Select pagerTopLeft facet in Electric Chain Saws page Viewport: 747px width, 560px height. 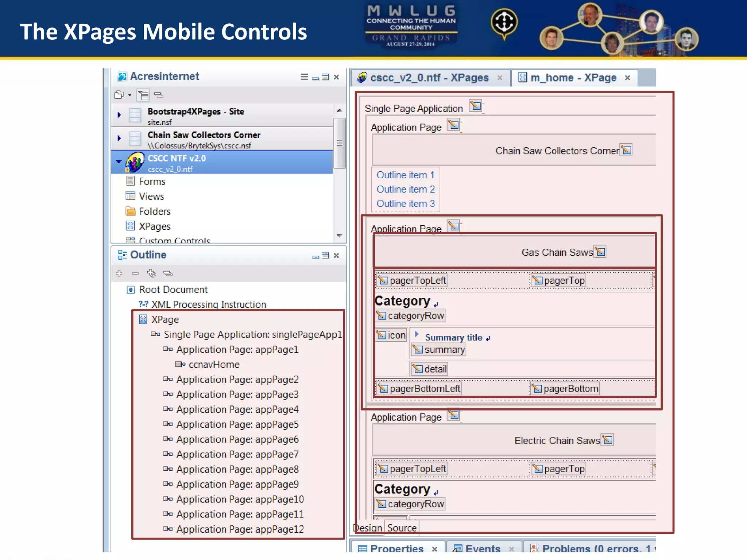tap(412, 468)
